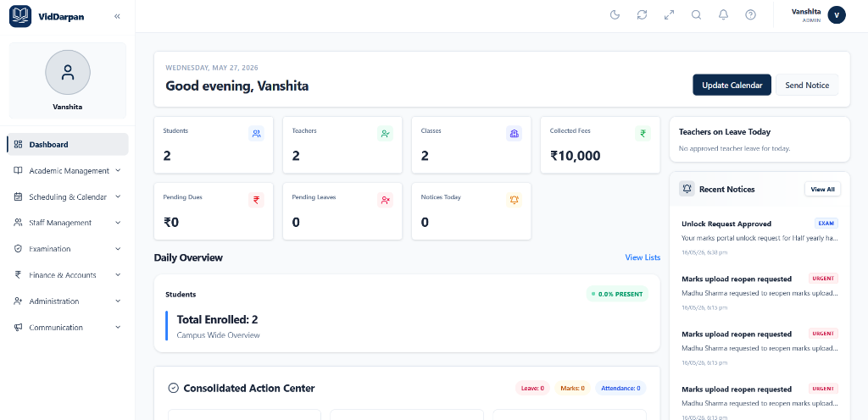Click the 0.0% PRESENT status badge
Image resolution: width=868 pixels, height=420 pixels.
click(x=617, y=294)
